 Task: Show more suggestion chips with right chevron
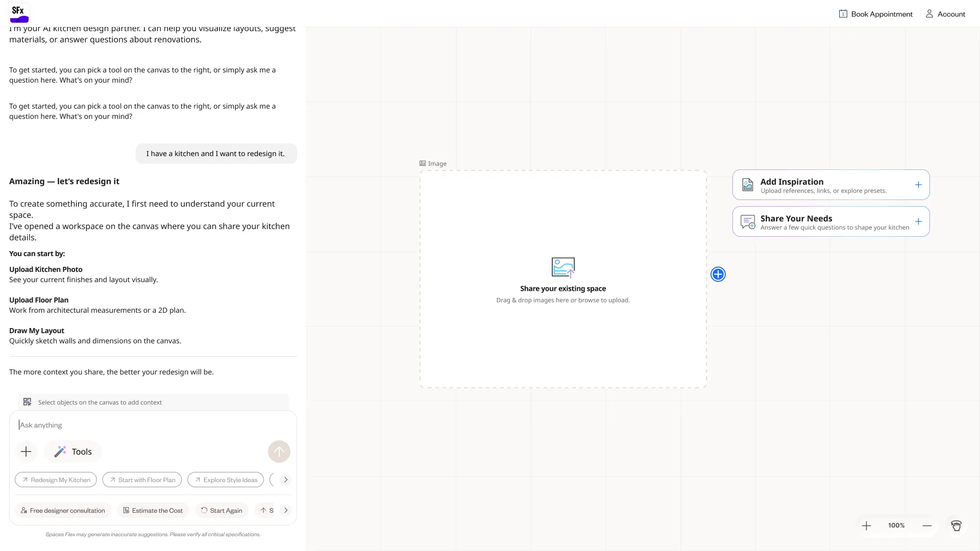286,480
